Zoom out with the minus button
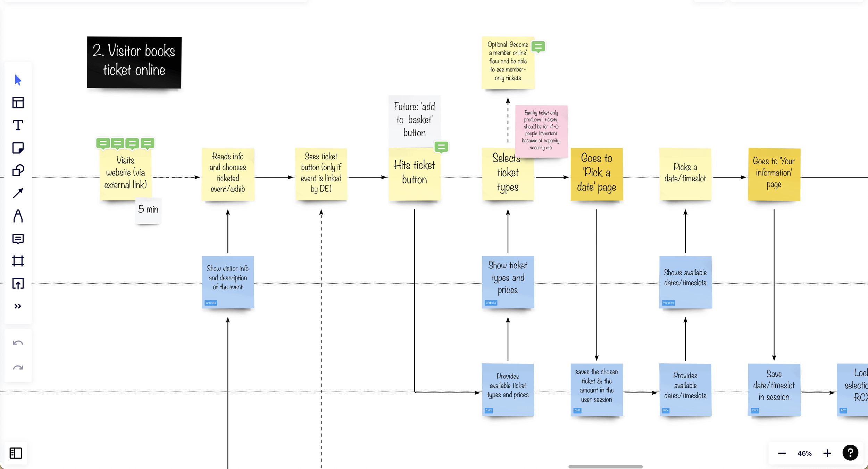Viewport: 868px width, 469px height. [782, 453]
